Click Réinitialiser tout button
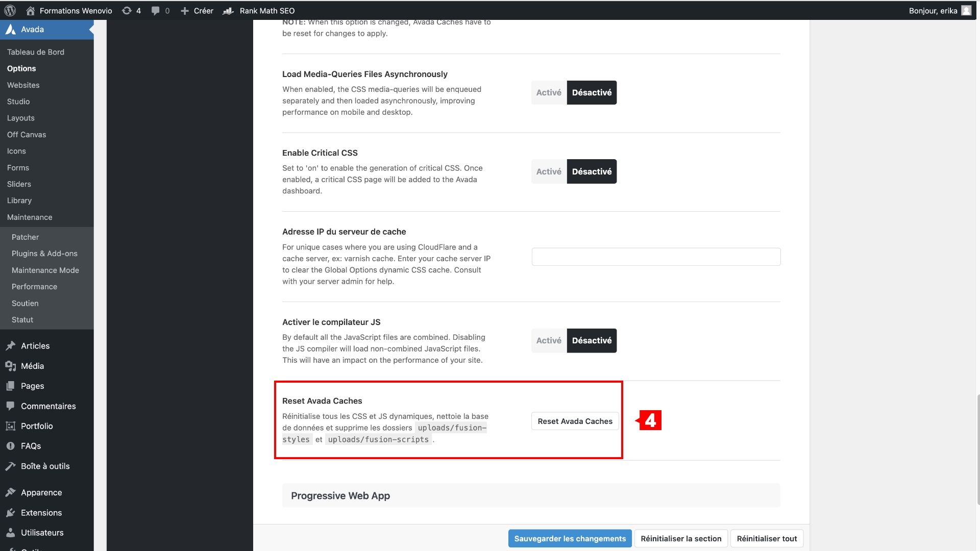 coord(767,539)
